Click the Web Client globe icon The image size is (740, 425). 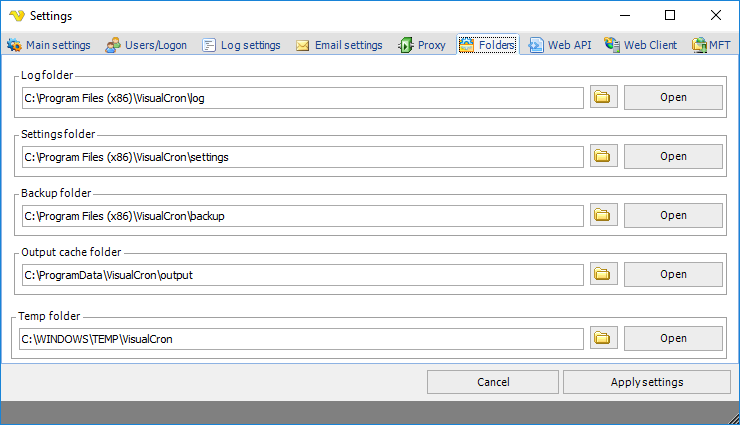612,45
